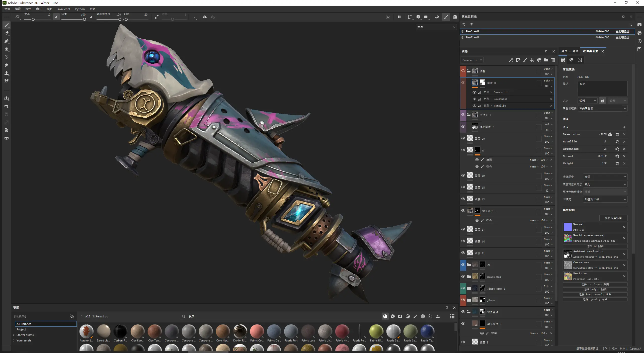Add a smart material layer icon

pyautogui.click(x=539, y=60)
